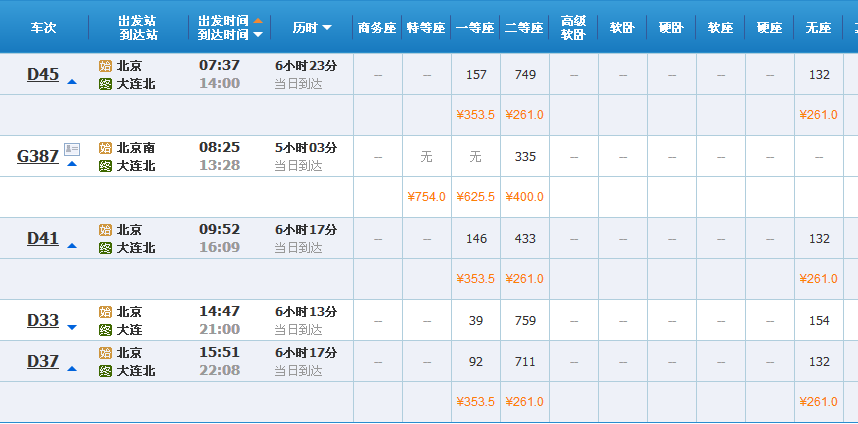Expand the price details for train D33
The image size is (858, 424).
coord(71,326)
